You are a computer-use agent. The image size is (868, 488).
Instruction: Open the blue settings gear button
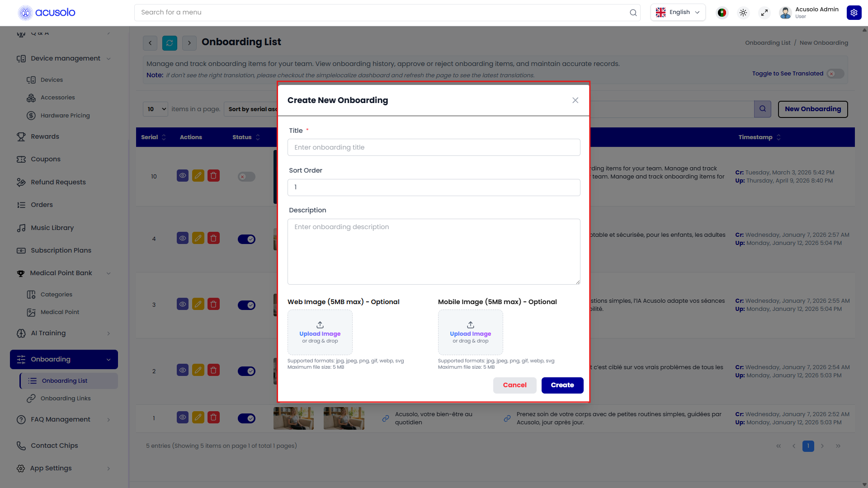coord(854,13)
